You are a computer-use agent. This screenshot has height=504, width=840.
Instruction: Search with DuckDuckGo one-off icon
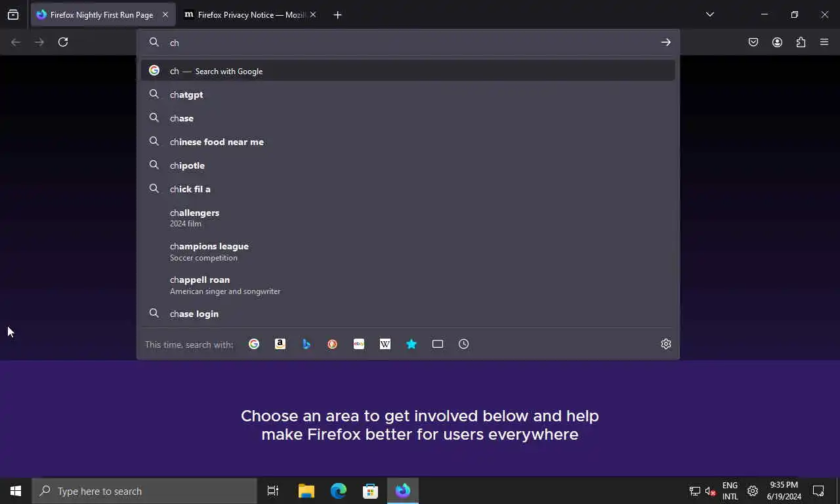[x=333, y=344]
